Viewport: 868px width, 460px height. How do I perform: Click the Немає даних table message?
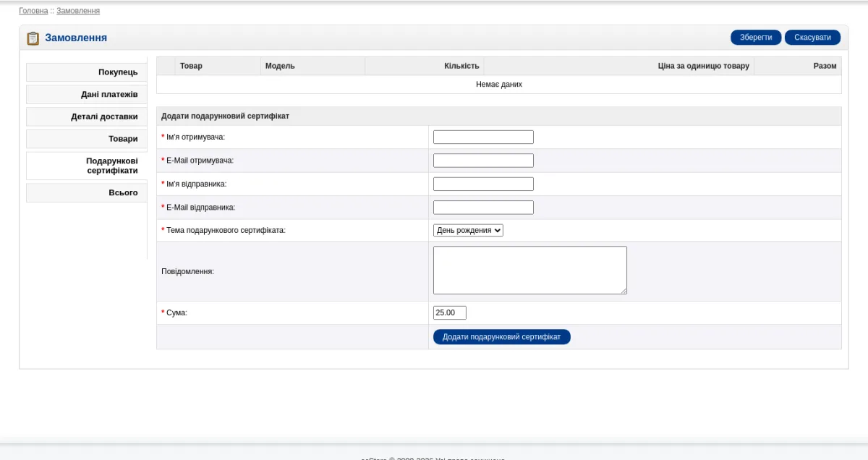499,85
